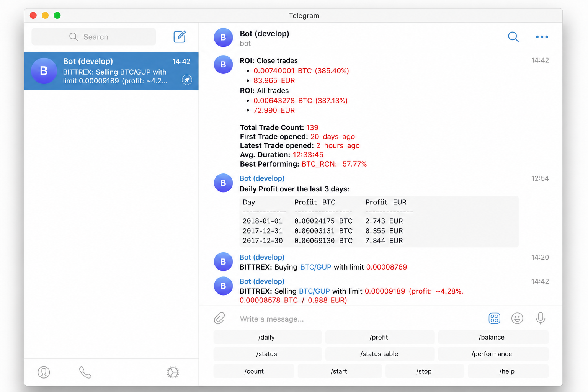Click the Latest Trade opened 2 hours ago line
Screen dimensions: 588x392
[300, 145]
